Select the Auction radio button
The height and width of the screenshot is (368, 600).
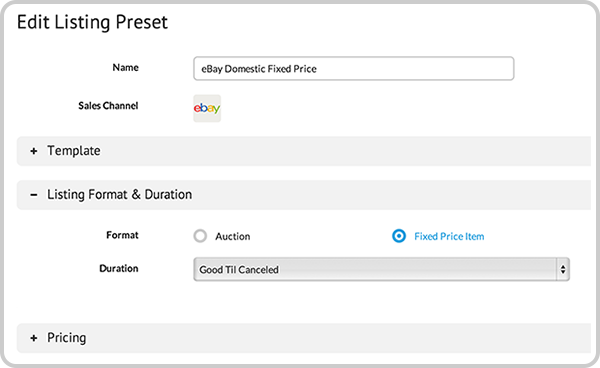coord(200,236)
